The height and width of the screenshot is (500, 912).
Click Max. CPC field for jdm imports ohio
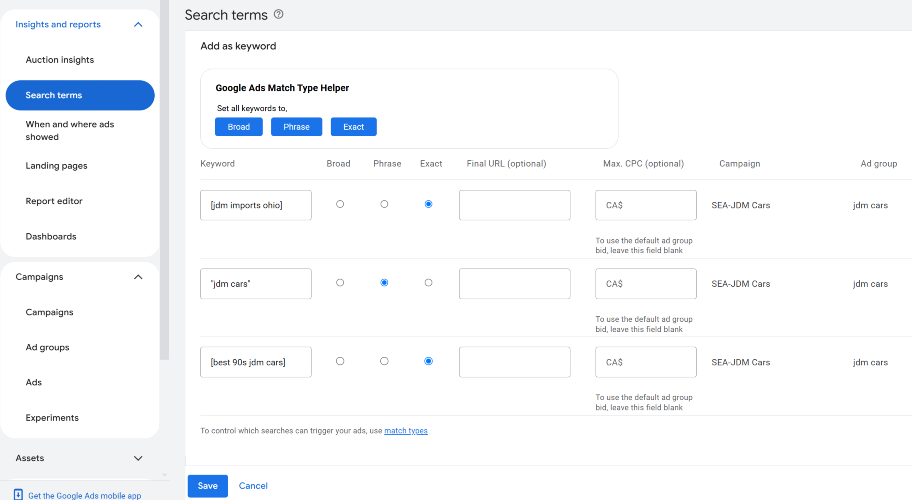646,205
